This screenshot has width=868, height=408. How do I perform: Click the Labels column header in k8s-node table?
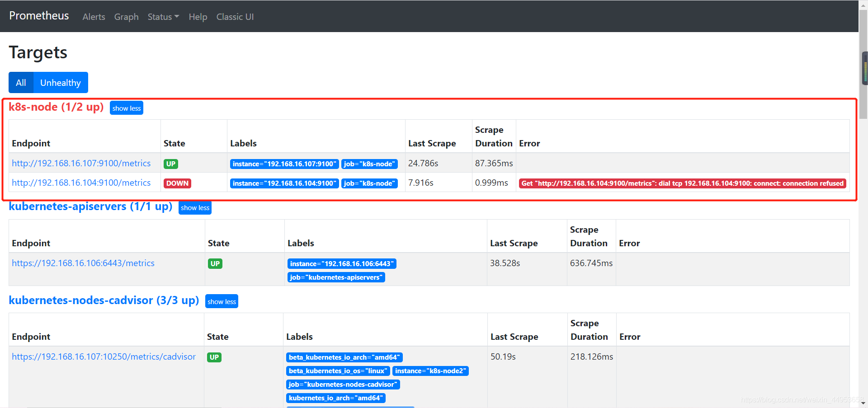243,143
